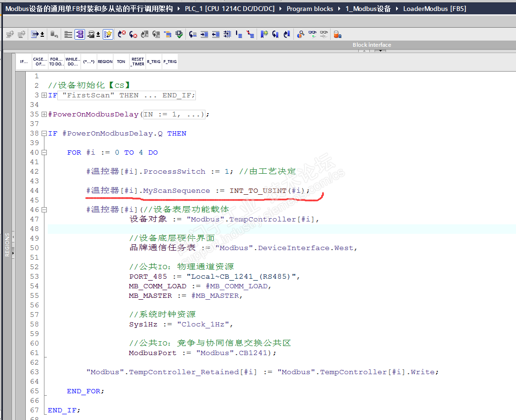The image size is (516, 420).
Task: Click the orange lines format text icon
Action: [x=168, y=34]
